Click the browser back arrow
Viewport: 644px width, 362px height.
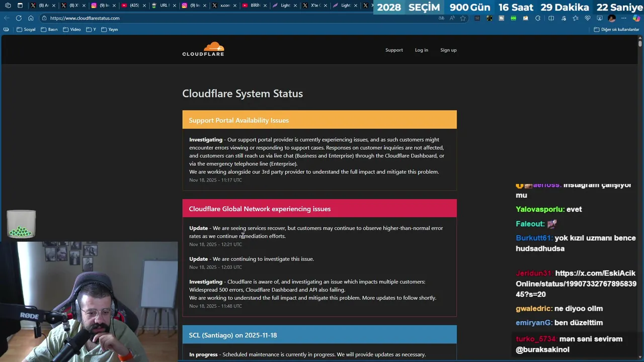(7, 18)
